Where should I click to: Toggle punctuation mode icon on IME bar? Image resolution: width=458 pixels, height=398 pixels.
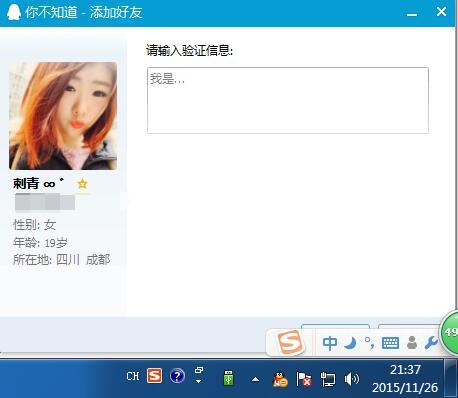tap(369, 343)
